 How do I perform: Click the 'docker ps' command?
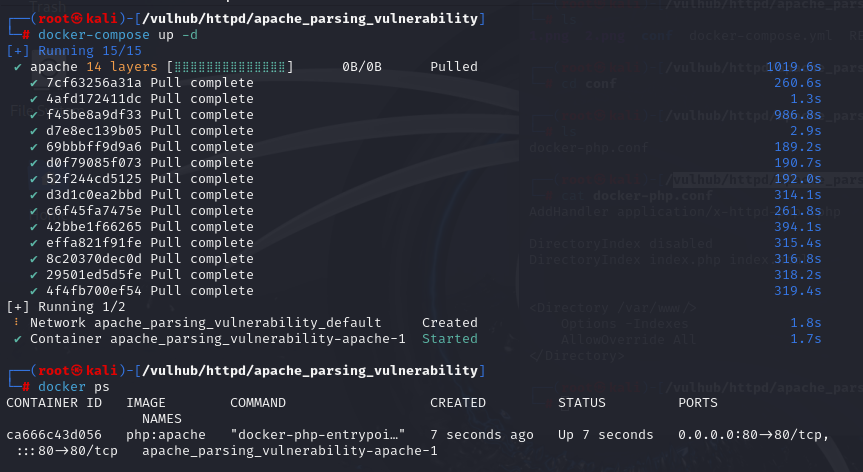click(x=74, y=387)
